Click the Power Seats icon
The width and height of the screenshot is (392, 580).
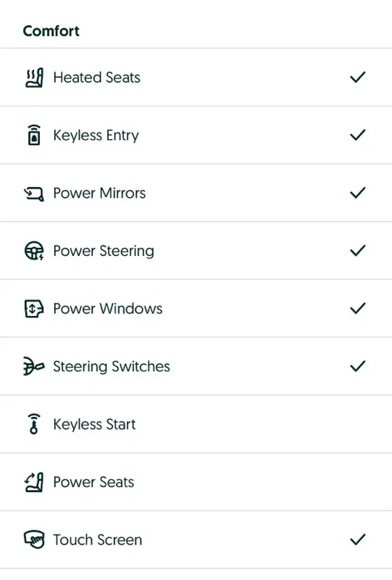34,482
